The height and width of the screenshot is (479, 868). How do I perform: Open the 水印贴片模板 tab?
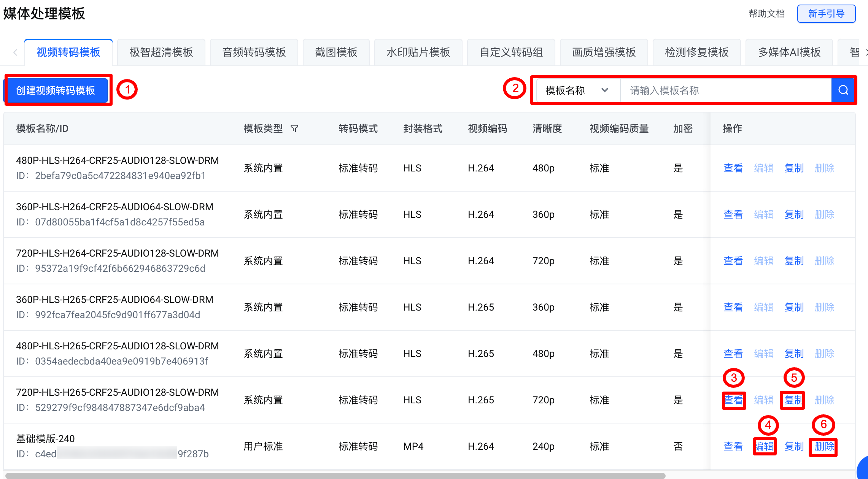point(418,52)
